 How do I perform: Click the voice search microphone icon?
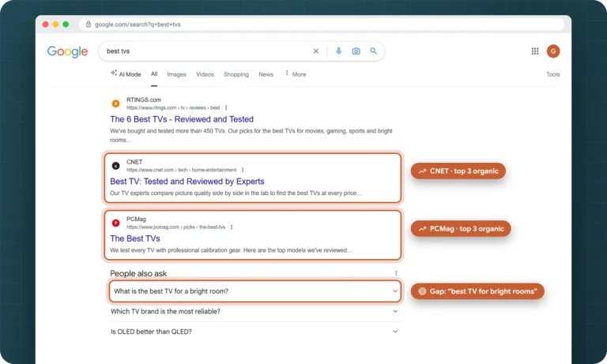338,51
